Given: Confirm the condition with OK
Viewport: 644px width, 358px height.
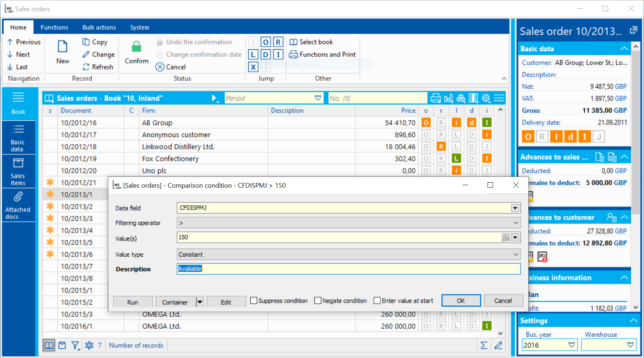Looking at the screenshot, I should (461, 300).
